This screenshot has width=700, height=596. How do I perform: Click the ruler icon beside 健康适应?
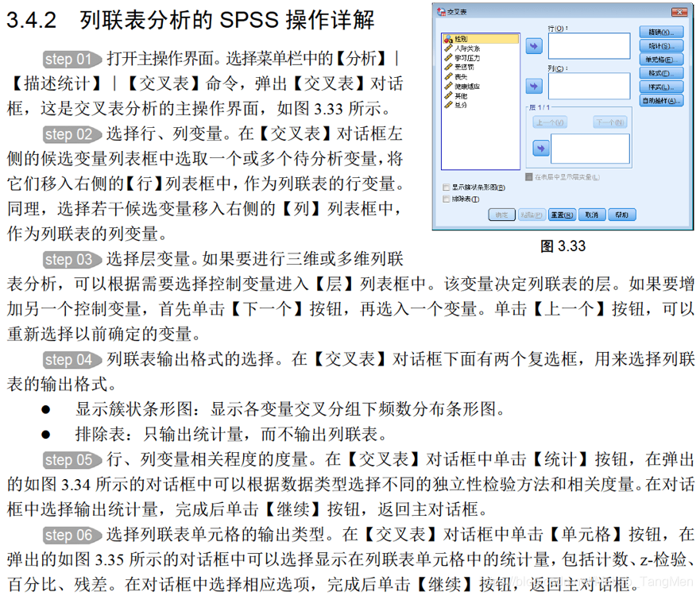[448, 86]
